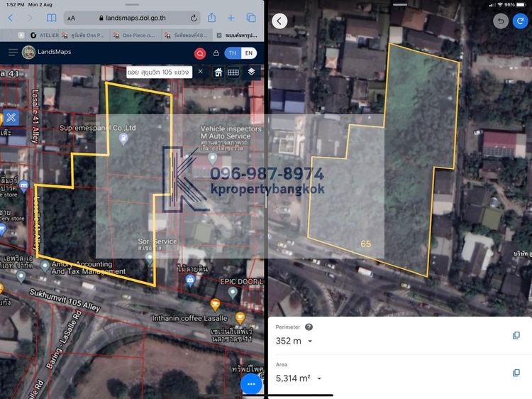Copy the area value

516,373
